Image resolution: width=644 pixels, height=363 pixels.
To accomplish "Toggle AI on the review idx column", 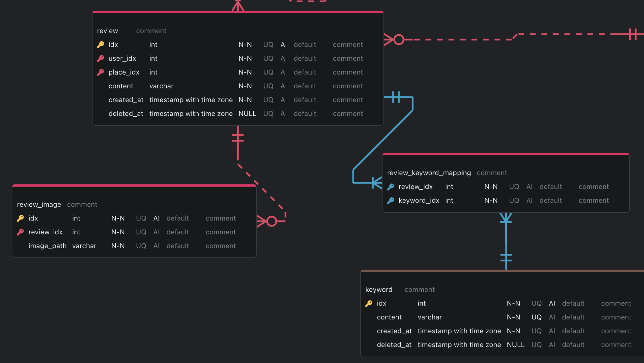I will pos(283,44).
